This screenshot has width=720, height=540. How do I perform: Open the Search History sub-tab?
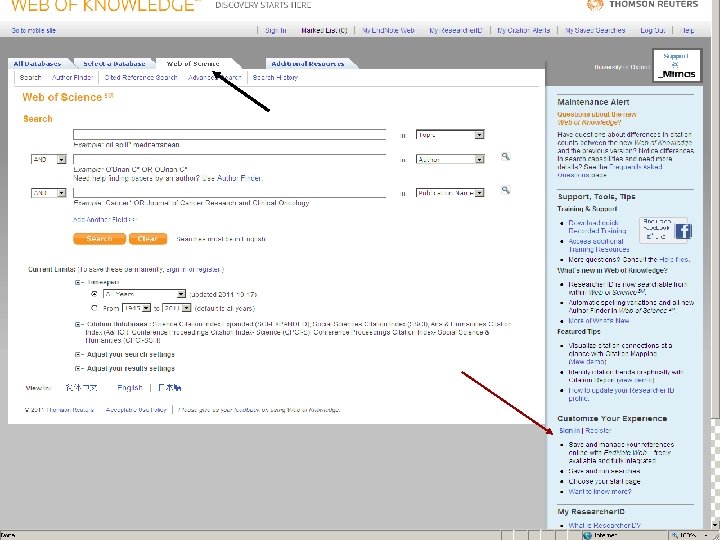coord(275,78)
